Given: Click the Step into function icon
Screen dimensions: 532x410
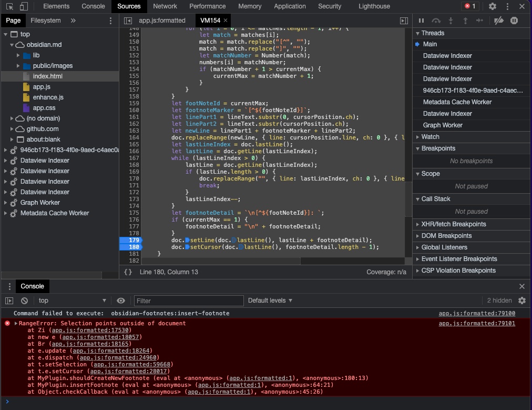Looking at the screenshot, I should pyautogui.click(x=451, y=21).
